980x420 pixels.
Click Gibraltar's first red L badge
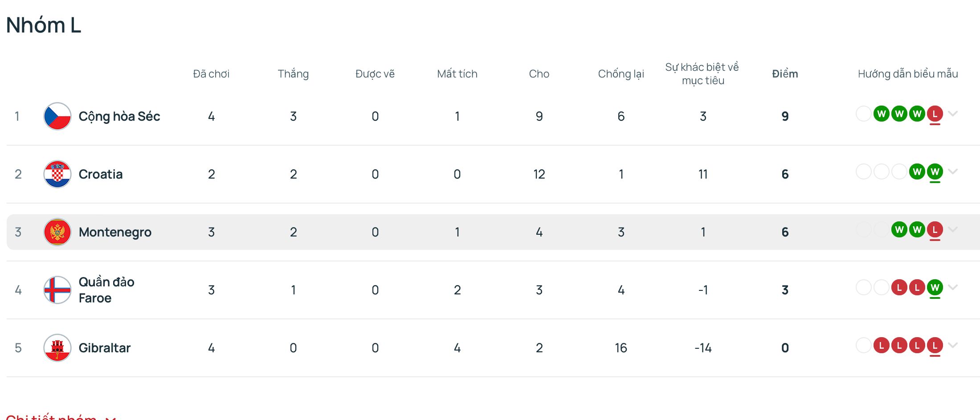pos(882,346)
